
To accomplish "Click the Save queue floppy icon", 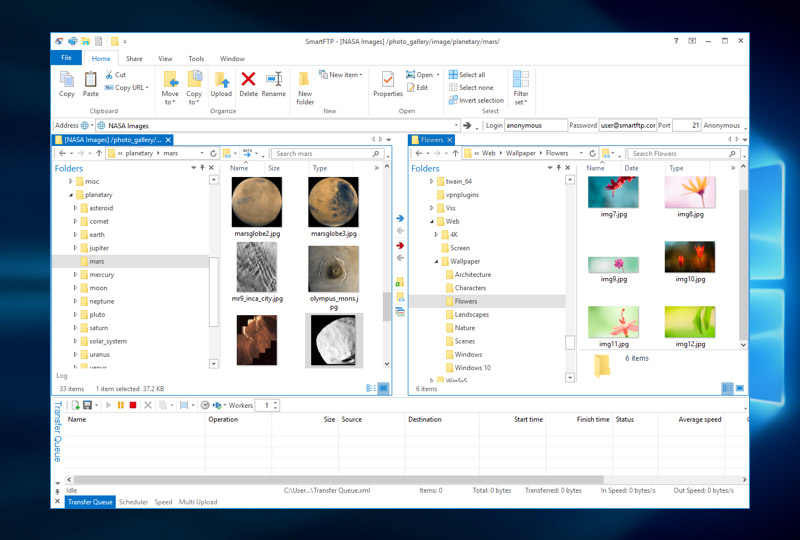I will pos(87,405).
